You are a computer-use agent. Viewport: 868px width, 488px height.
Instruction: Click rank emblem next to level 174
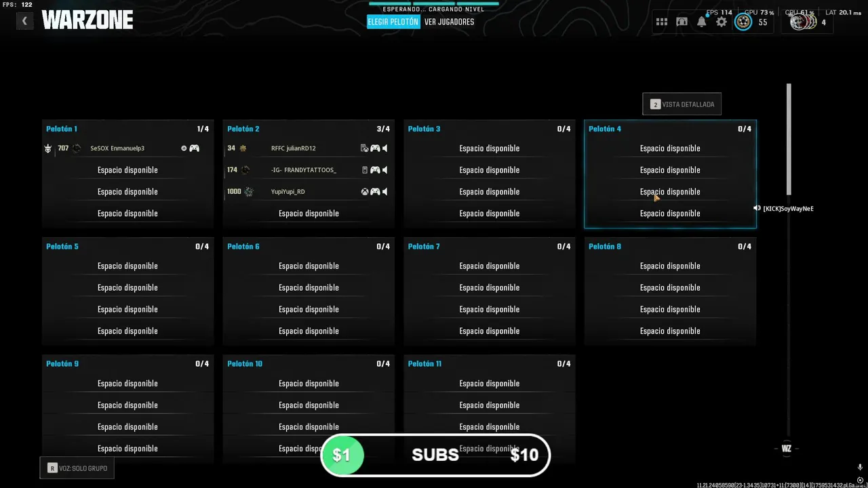(x=245, y=170)
